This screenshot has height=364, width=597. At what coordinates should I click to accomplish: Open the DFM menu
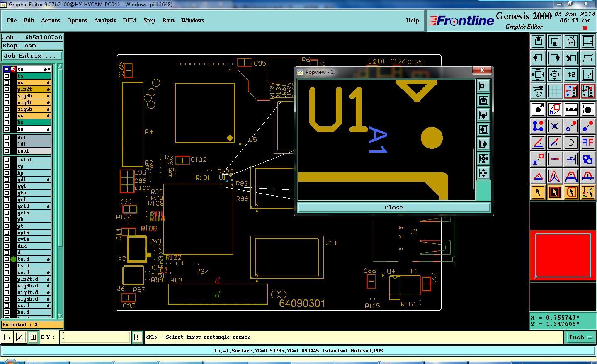(x=130, y=20)
